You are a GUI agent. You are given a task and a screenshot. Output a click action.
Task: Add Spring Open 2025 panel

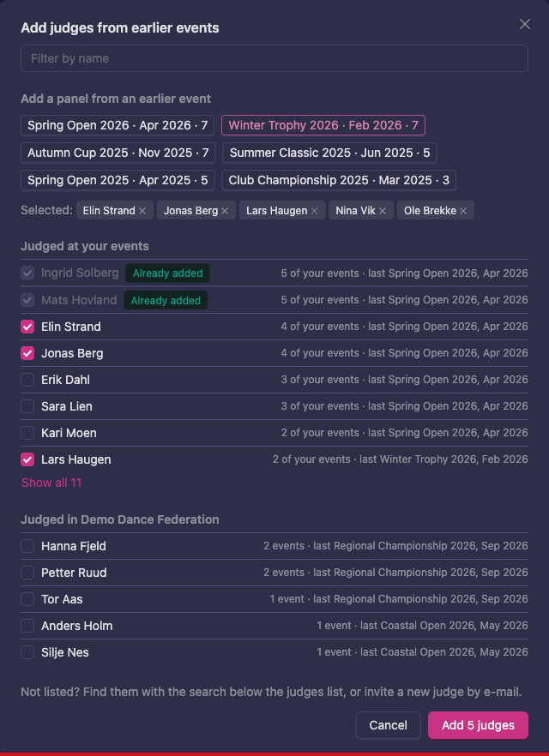118,180
